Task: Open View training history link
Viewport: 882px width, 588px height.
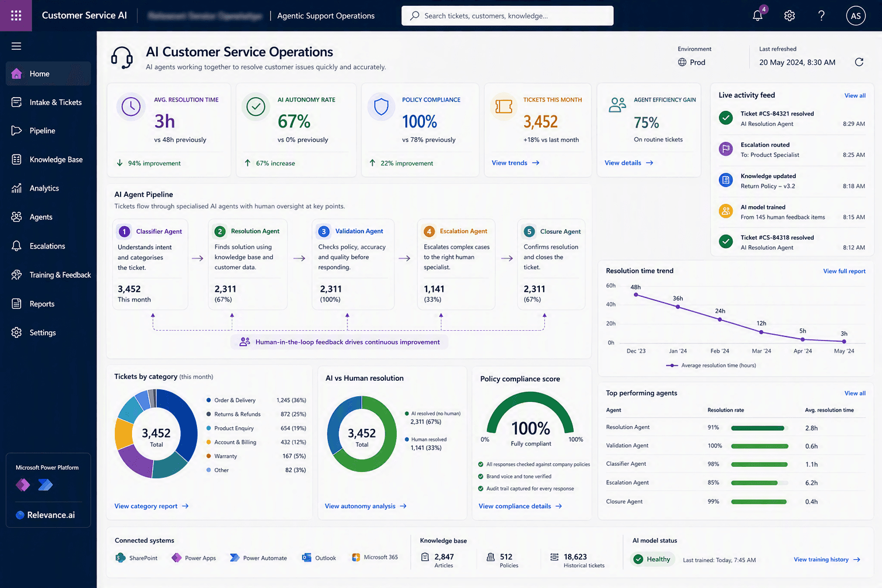Action: tap(827, 559)
